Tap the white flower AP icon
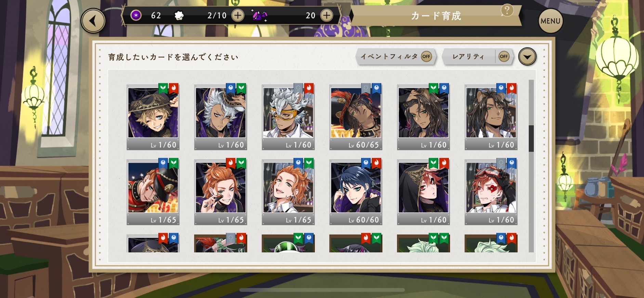This screenshot has height=298, width=644. tap(179, 16)
